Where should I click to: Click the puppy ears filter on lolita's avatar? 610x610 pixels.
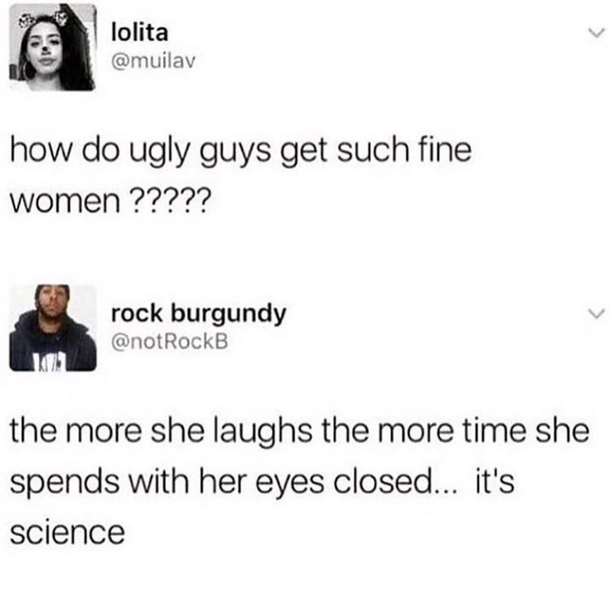[x=43, y=18]
